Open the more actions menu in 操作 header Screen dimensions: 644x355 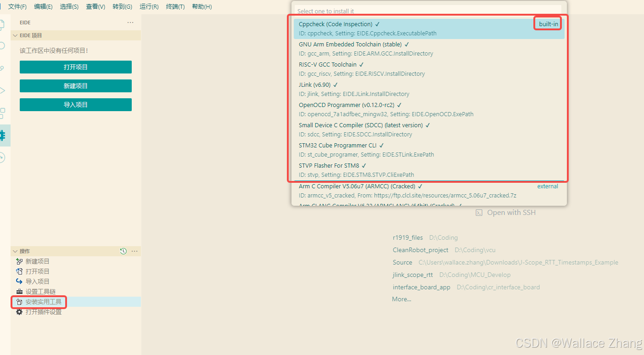(x=134, y=251)
